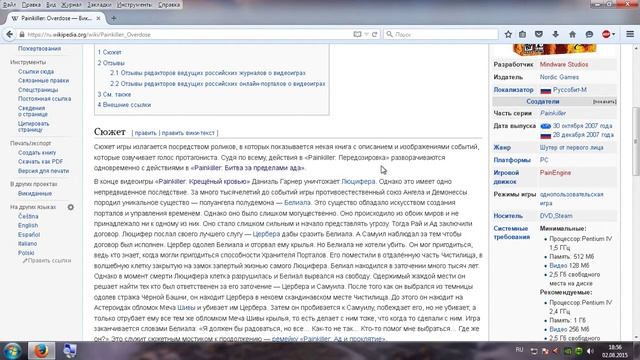Click the red Adblock toolbar icon
The height and width of the screenshot is (360, 640).
[x=606, y=34]
